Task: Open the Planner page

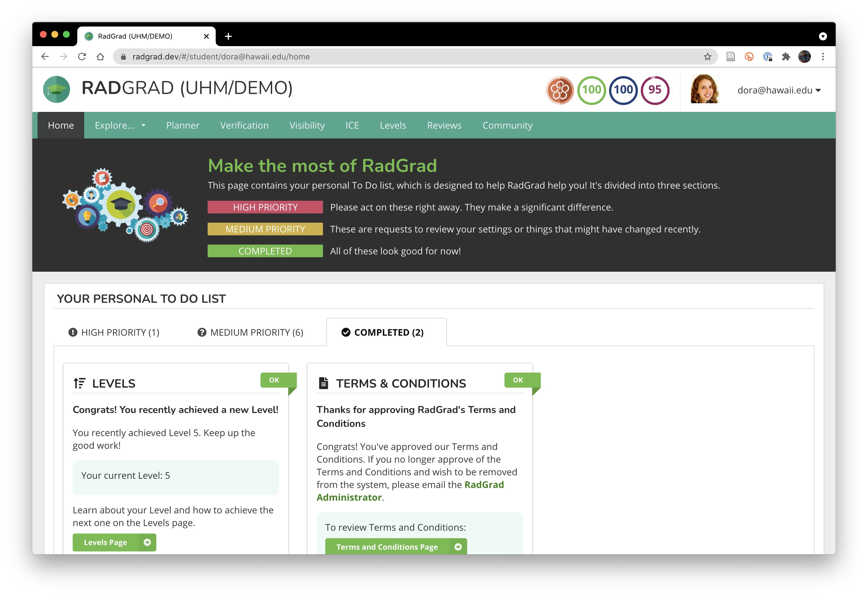Action: pyautogui.click(x=183, y=125)
